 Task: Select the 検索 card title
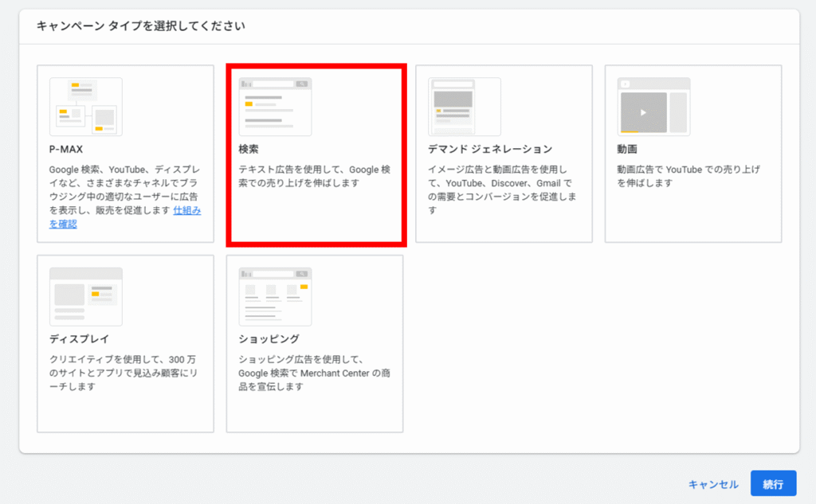pyautogui.click(x=249, y=149)
